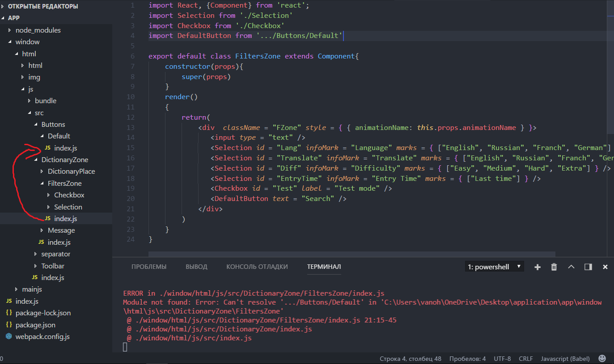Click the JS icon of index.js under Default
614x364 pixels.
click(47, 148)
